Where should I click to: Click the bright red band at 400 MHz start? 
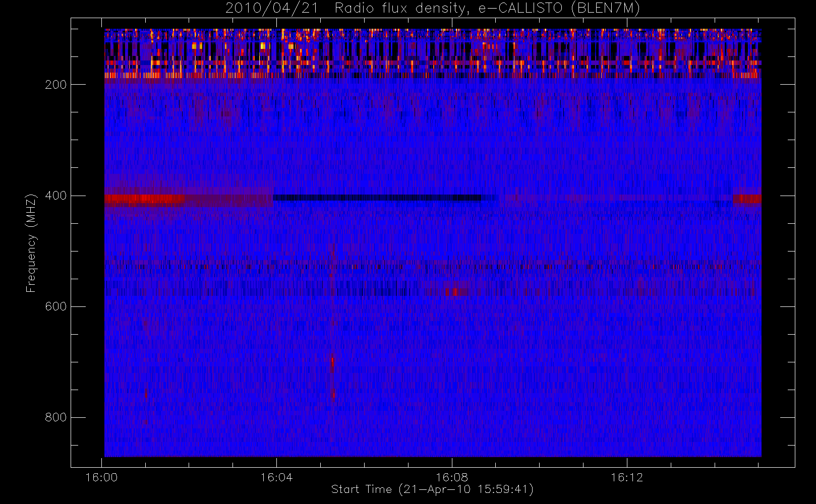(x=145, y=200)
